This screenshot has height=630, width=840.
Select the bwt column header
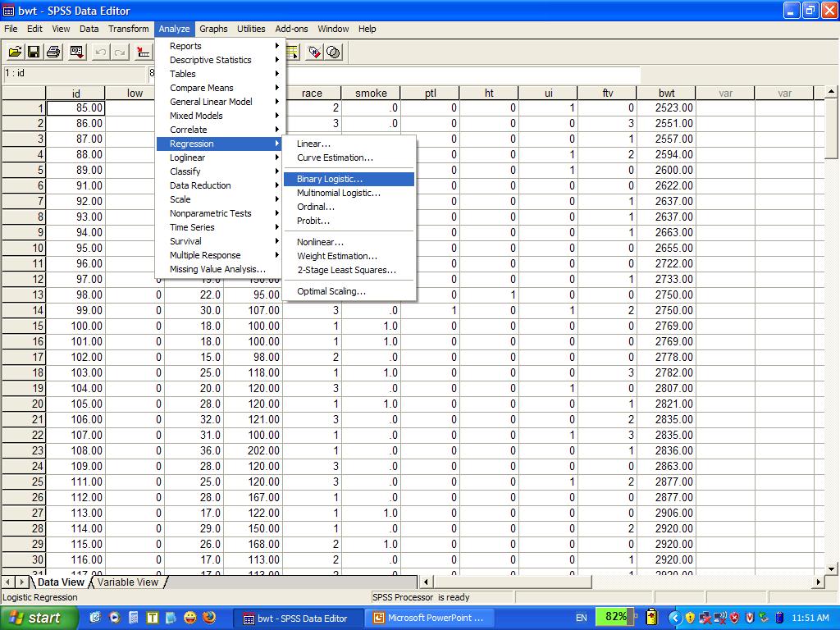point(666,94)
